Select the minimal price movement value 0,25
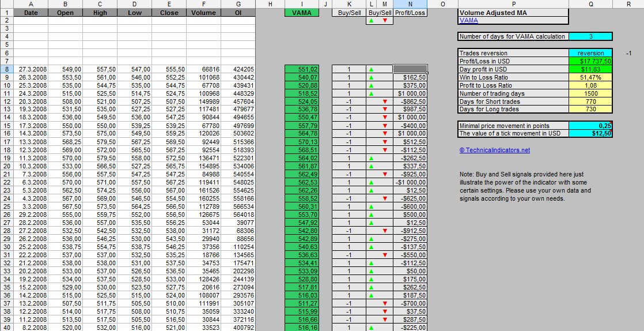The image size is (644, 331). (590, 126)
